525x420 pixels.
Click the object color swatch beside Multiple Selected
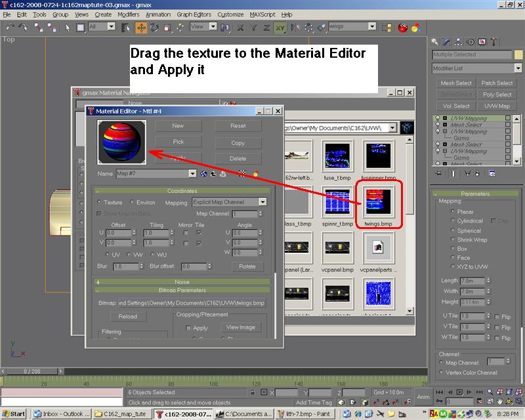coord(518,54)
